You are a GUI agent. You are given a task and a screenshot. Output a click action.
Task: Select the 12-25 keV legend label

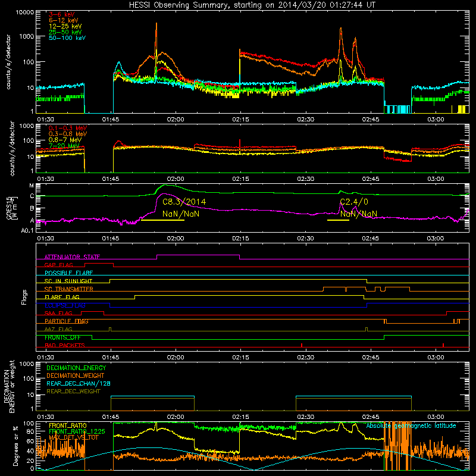pyautogui.click(x=65, y=26)
